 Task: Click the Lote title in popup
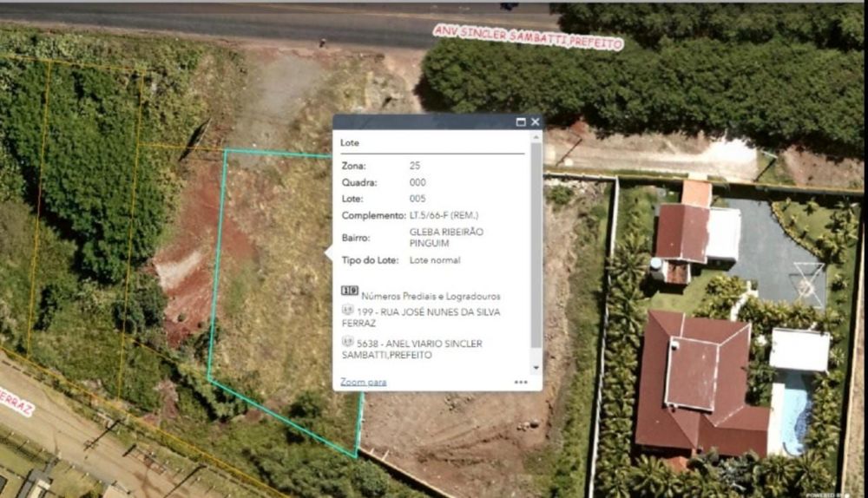(349, 143)
